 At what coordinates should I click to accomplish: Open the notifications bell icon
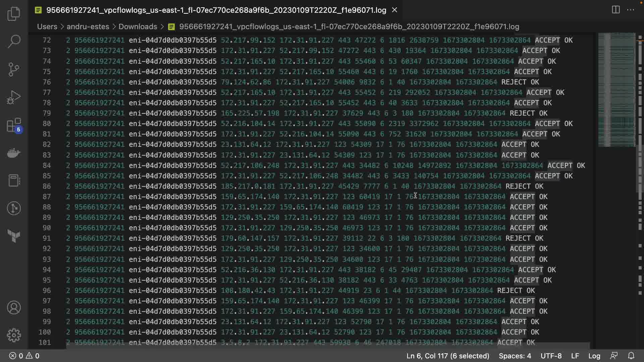[631, 356]
